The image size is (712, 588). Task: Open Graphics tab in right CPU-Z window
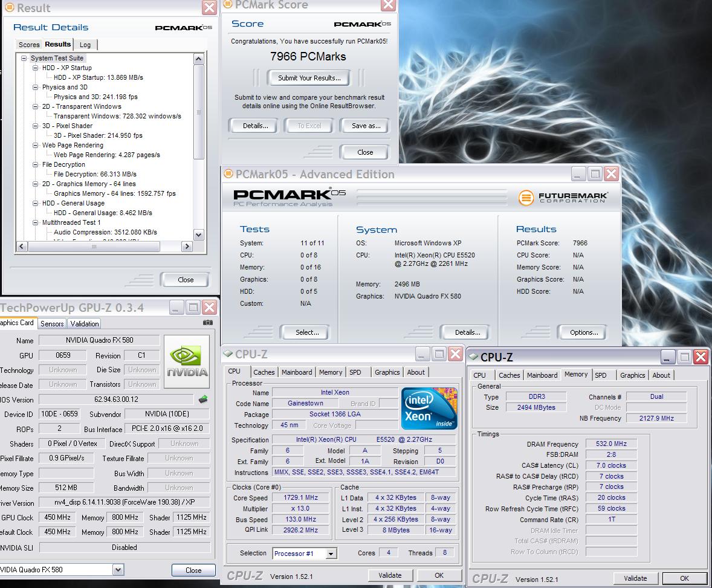[x=633, y=375]
